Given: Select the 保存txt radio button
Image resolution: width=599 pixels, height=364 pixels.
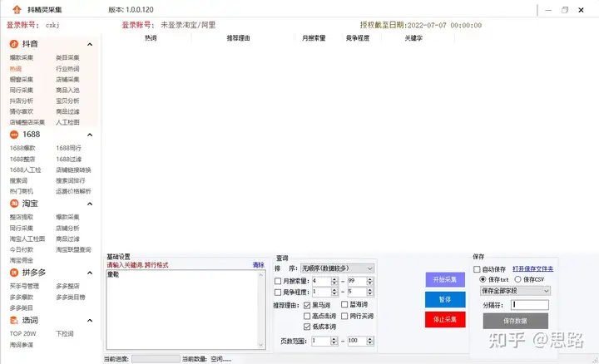Looking at the screenshot, I should pyautogui.click(x=483, y=279).
